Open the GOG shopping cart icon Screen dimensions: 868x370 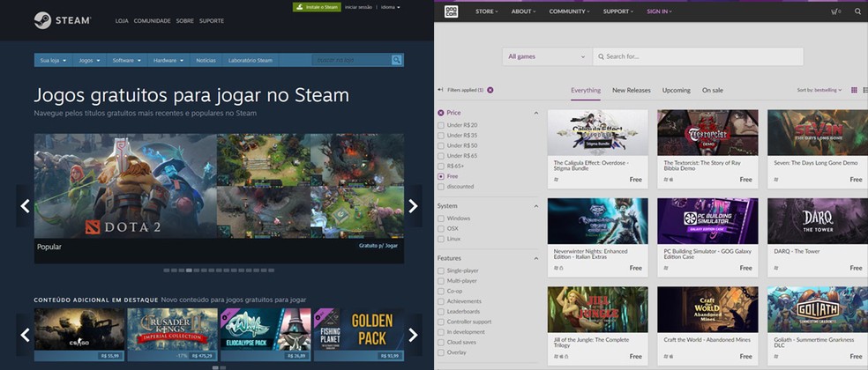(834, 11)
